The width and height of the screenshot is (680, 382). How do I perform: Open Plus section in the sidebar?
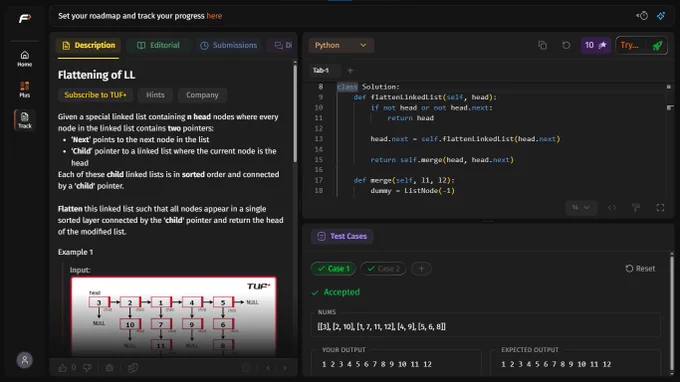tap(25, 89)
